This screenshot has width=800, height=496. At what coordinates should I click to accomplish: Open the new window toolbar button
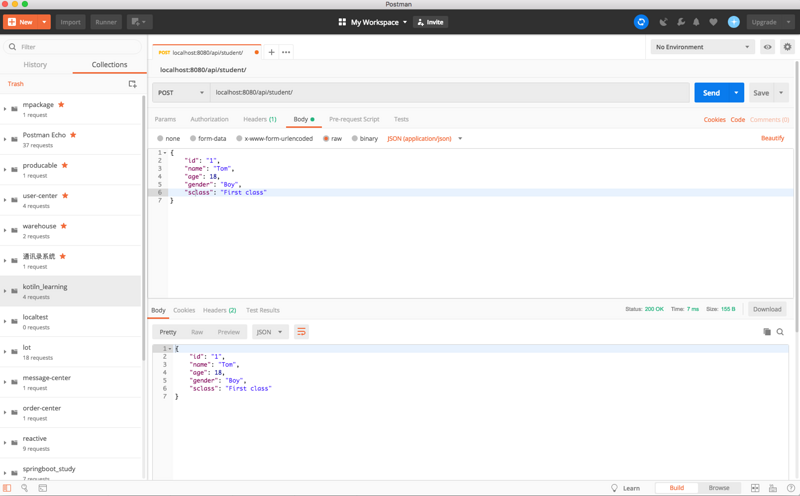coord(139,22)
